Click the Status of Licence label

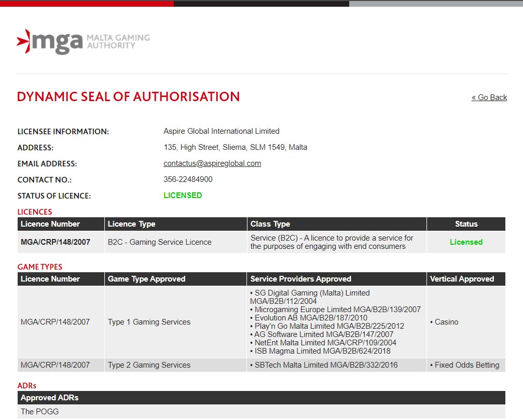[54, 195]
